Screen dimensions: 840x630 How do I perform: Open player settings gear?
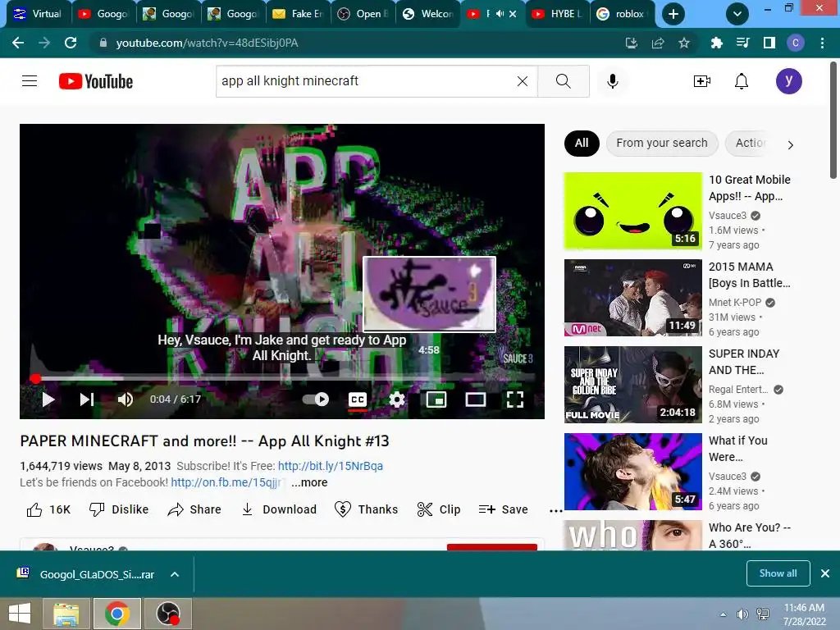point(397,399)
